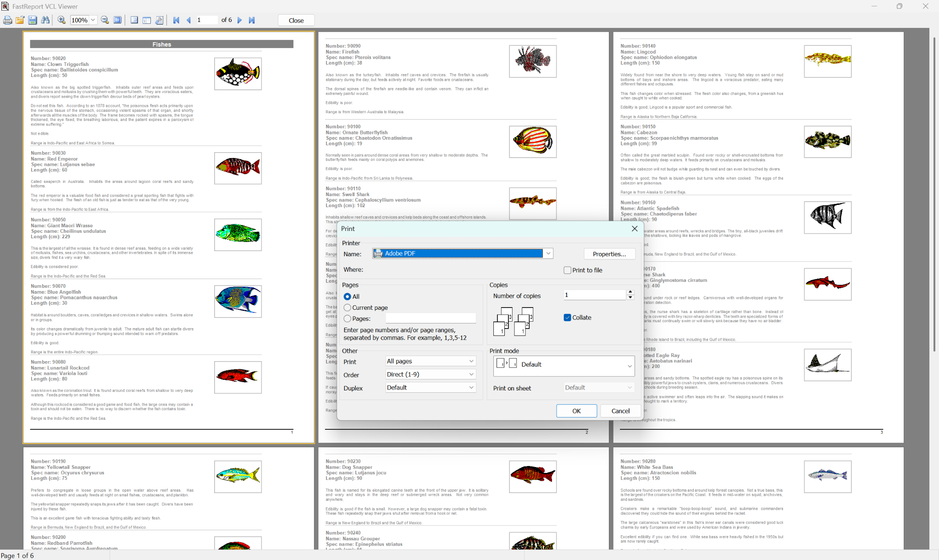Expand the Order Direct (1-9) dropdown
Image resolution: width=939 pixels, height=560 pixels.
471,374
